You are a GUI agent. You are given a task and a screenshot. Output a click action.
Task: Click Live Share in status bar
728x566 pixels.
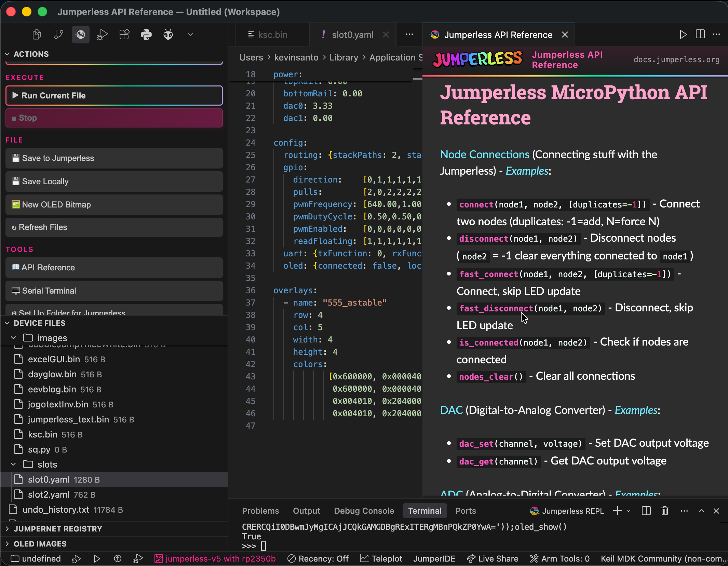pyautogui.click(x=493, y=559)
